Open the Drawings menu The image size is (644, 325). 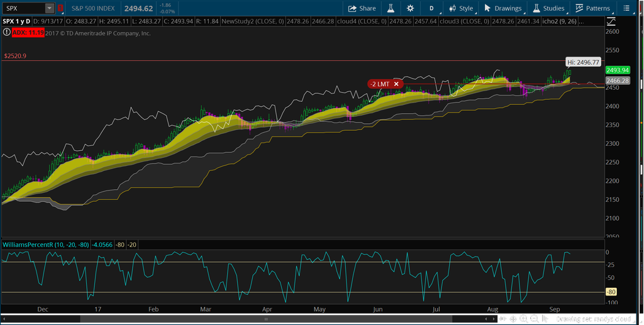coord(503,8)
